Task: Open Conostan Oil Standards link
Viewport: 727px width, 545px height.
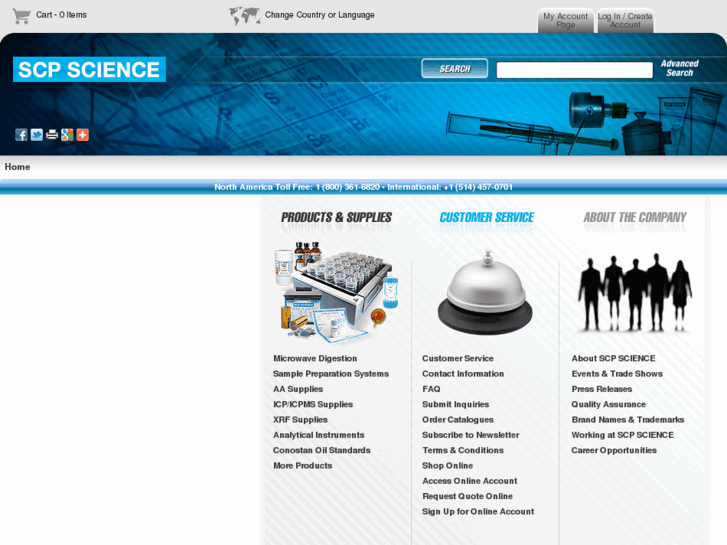Action: [x=322, y=450]
